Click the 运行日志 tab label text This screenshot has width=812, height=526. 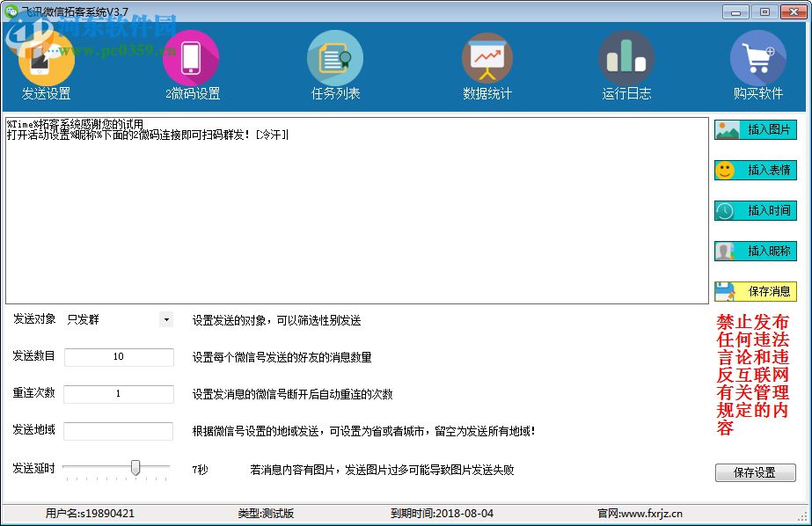626,94
